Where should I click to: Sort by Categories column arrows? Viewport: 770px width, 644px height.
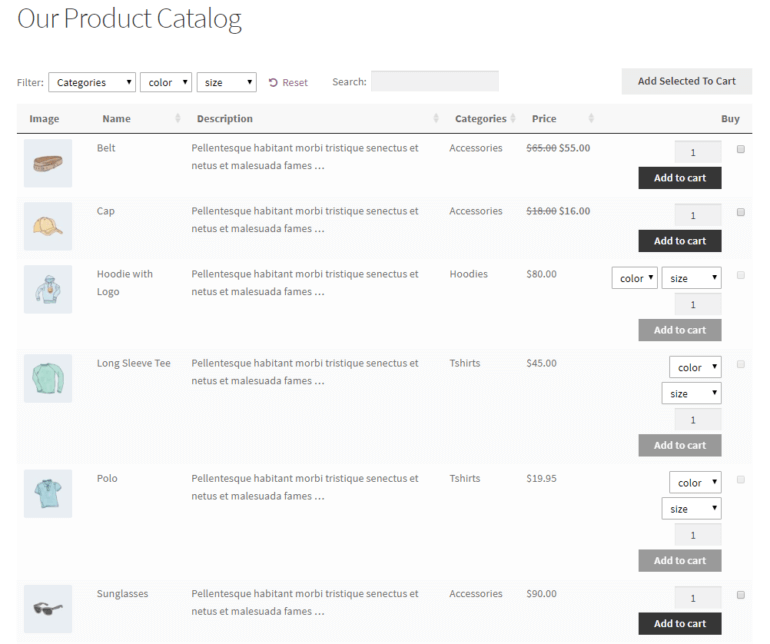click(513, 118)
